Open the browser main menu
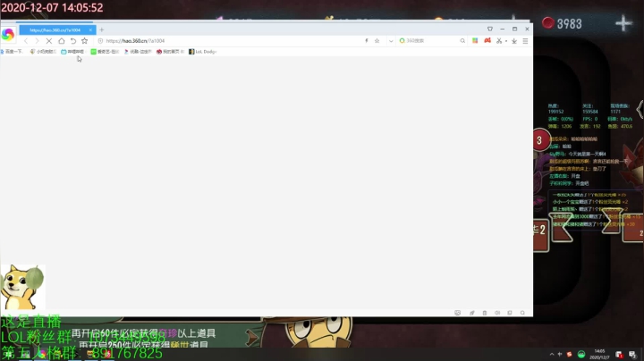 pyautogui.click(x=525, y=41)
